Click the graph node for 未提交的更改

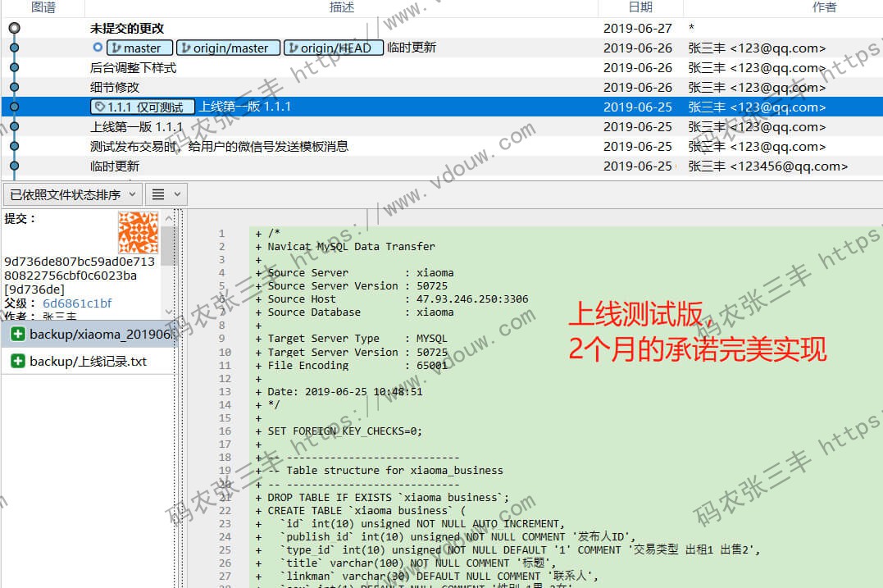coord(14,29)
